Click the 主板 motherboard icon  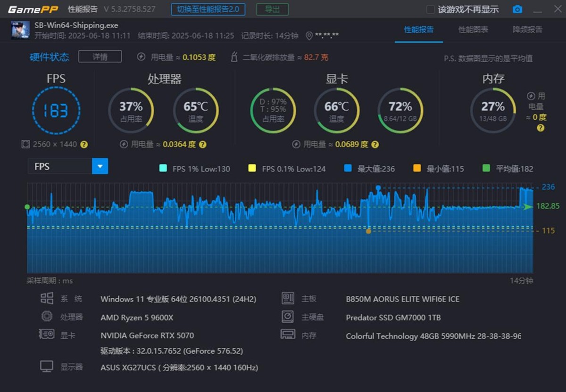(288, 298)
